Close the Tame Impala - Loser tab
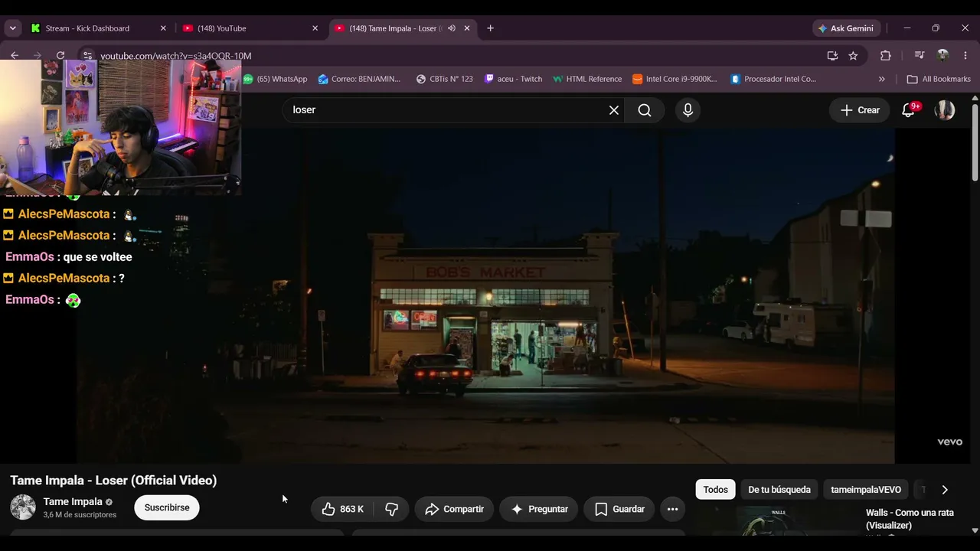 tap(467, 28)
